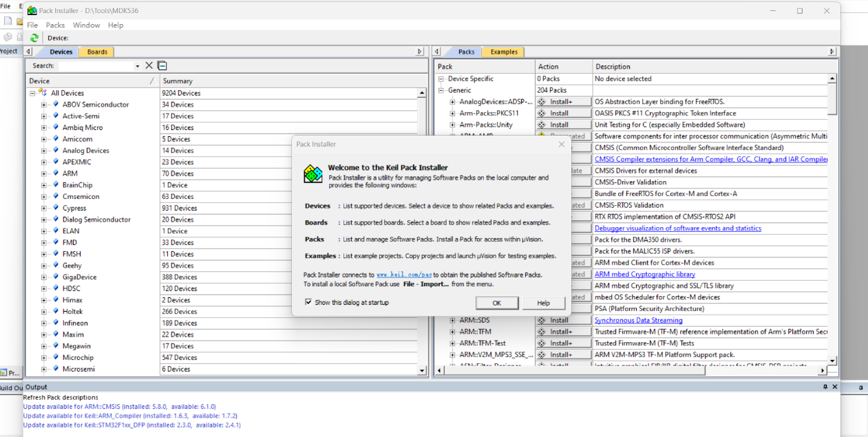Collapse the Generic packs node
This screenshot has width=868, height=437.
pos(441,90)
